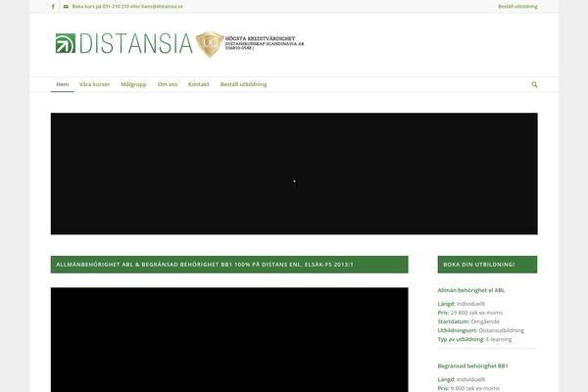Click Utbildningsort Distansutbildning text
Viewport: 588px width, 392px height.
click(x=481, y=330)
